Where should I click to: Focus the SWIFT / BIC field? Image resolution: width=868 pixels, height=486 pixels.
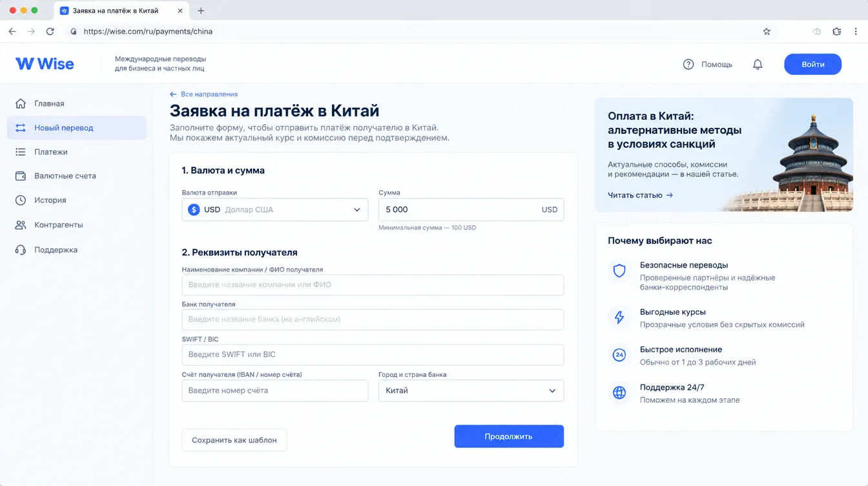tap(373, 355)
